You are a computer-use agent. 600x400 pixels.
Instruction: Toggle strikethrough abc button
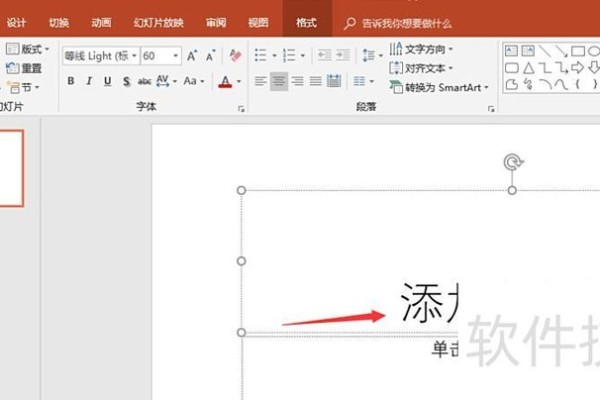144,81
